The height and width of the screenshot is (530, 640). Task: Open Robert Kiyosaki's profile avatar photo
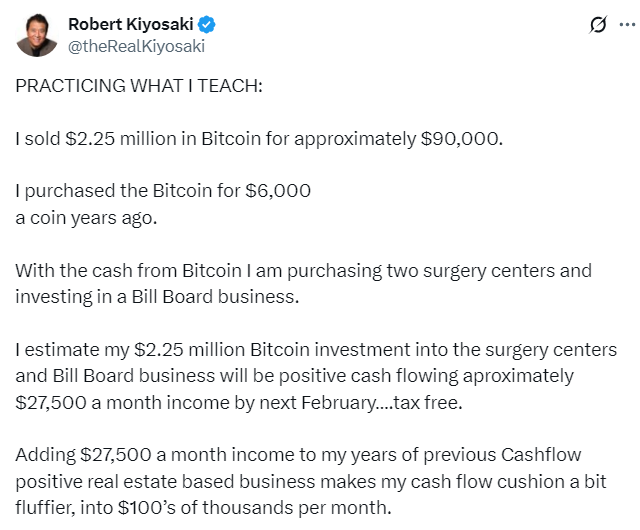point(36,35)
